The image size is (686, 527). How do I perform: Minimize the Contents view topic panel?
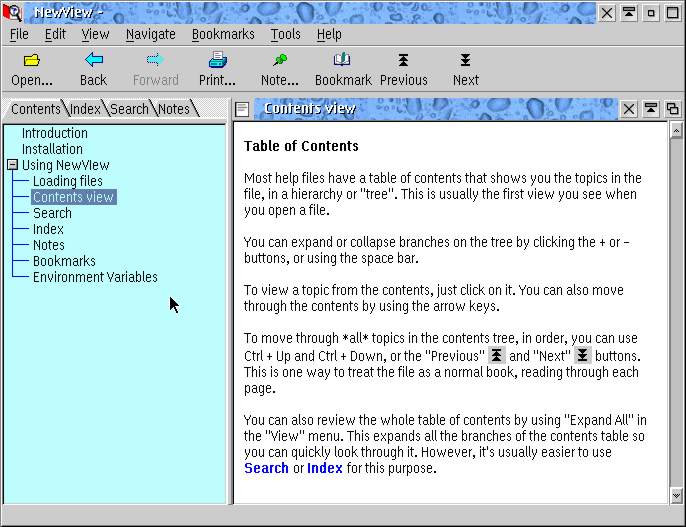[x=651, y=109]
